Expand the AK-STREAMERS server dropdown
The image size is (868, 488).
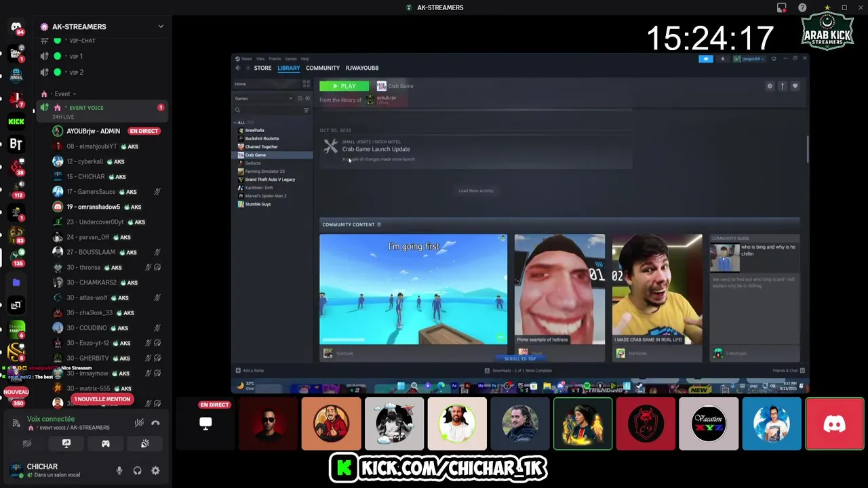point(161,26)
